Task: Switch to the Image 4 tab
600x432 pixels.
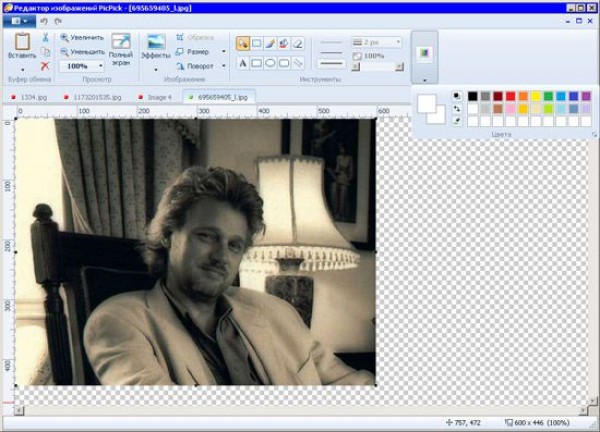Action: tap(156, 97)
